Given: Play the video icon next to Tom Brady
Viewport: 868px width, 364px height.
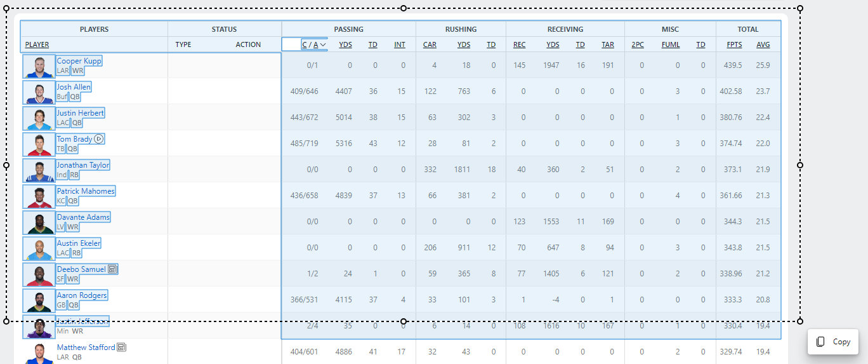Looking at the screenshot, I should pyautogui.click(x=99, y=139).
